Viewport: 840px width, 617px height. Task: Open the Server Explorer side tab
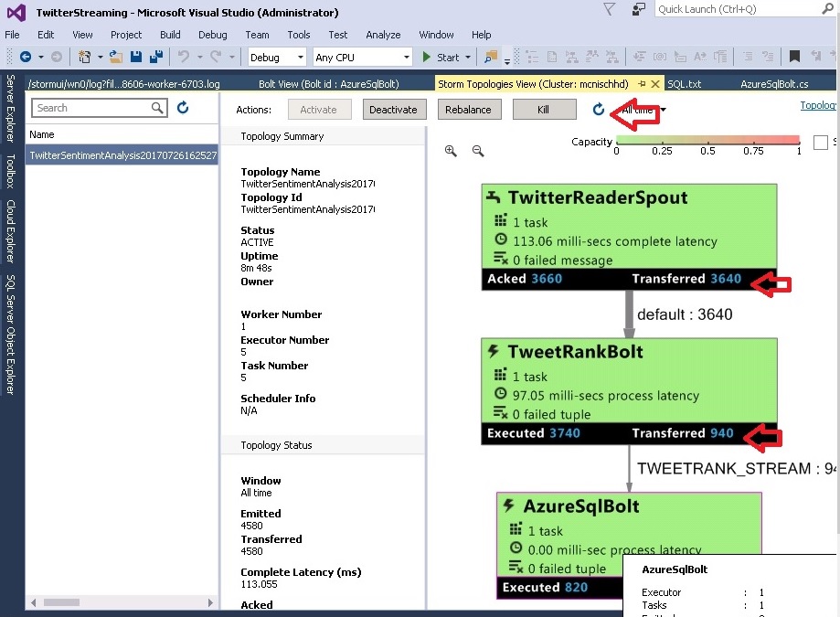point(10,108)
